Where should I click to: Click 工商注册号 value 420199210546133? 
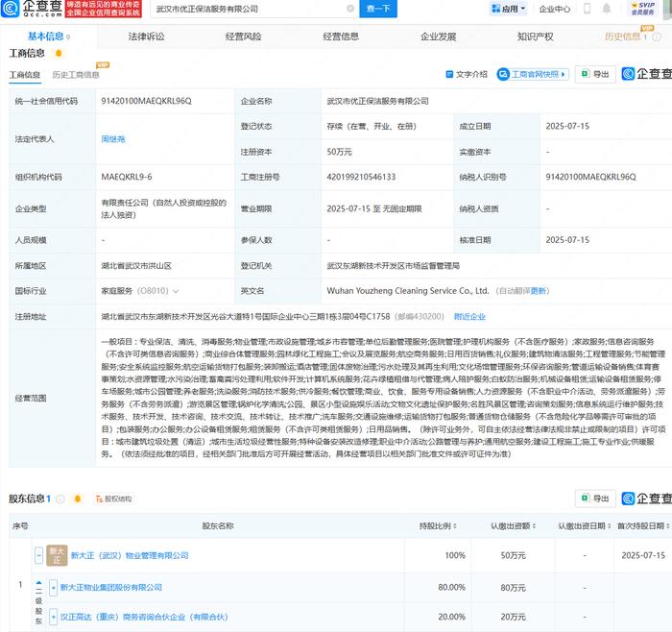(361, 177)
